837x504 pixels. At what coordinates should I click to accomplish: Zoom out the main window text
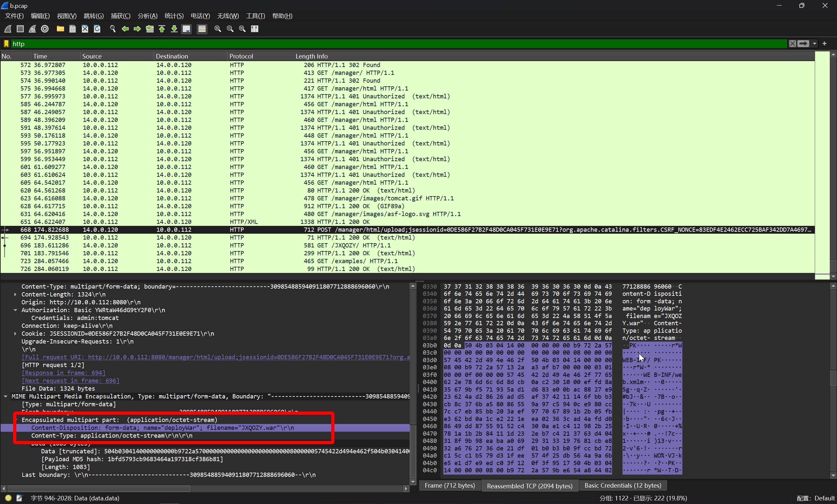pyautogui.click(x=230, y=29)
